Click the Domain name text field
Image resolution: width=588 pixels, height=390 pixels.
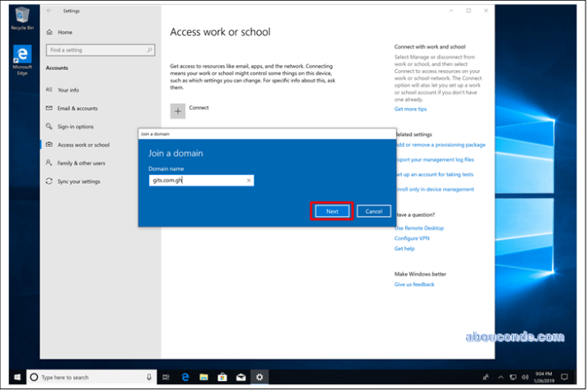pyautogui.click(x=196, y=181)
